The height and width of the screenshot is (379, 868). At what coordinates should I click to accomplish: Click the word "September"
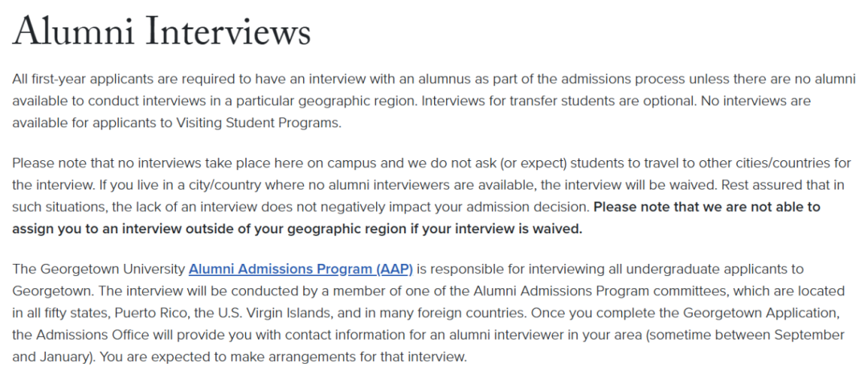pyautogui.click(x=792, y=334)
